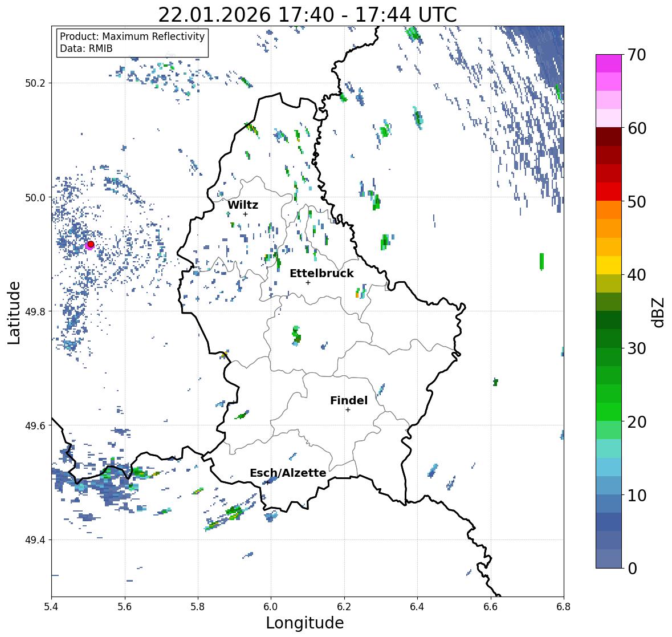Click the yellow 40 dBZ color band

pyautogui.click(x=609, y=265)
